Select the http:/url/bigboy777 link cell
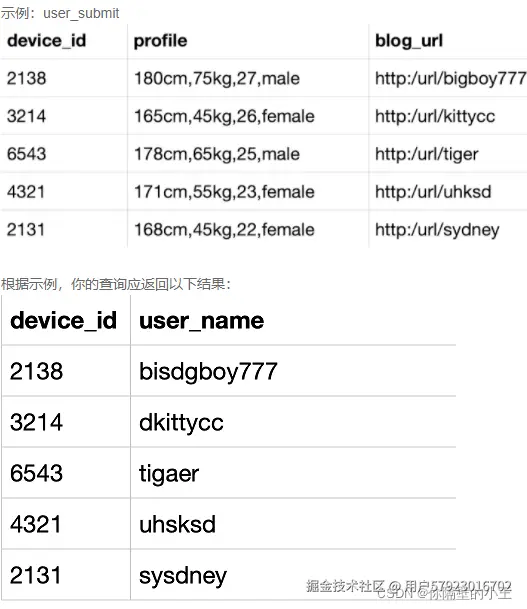The image size is (527, 609). (450, 78)
